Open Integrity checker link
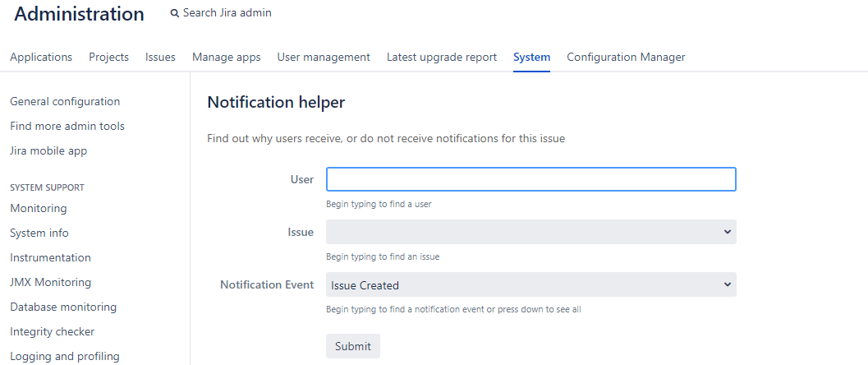Screen dimensions: 868x365 52,332
